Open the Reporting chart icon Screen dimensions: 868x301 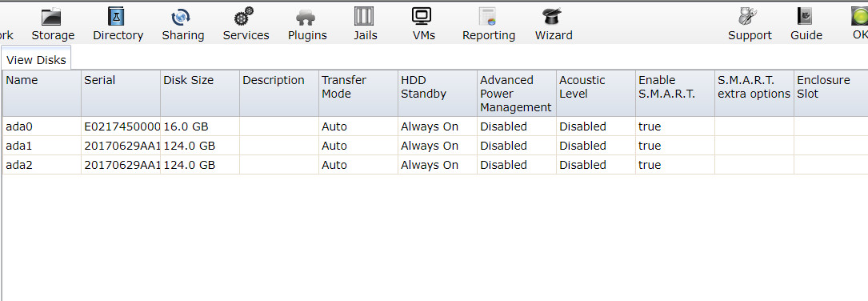pyautogui.click(x=488, y=17)
